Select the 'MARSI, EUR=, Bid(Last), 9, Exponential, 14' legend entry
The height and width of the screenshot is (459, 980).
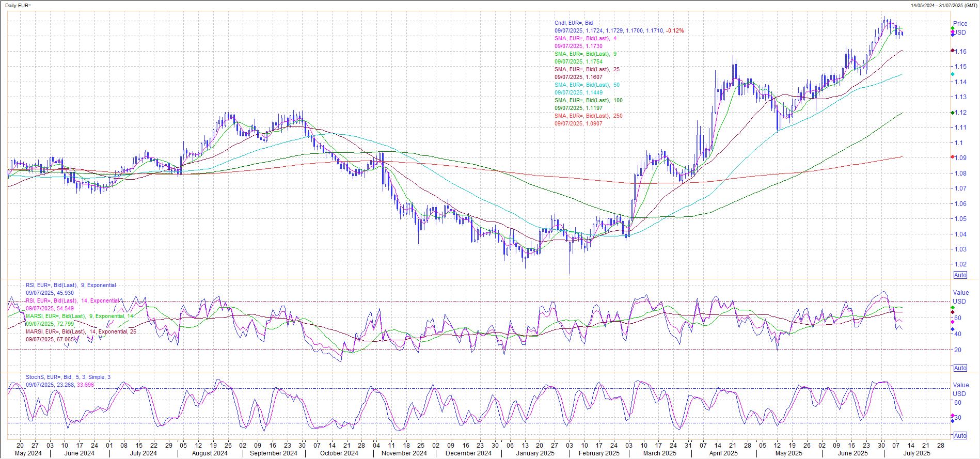click(x=80, y=316)
